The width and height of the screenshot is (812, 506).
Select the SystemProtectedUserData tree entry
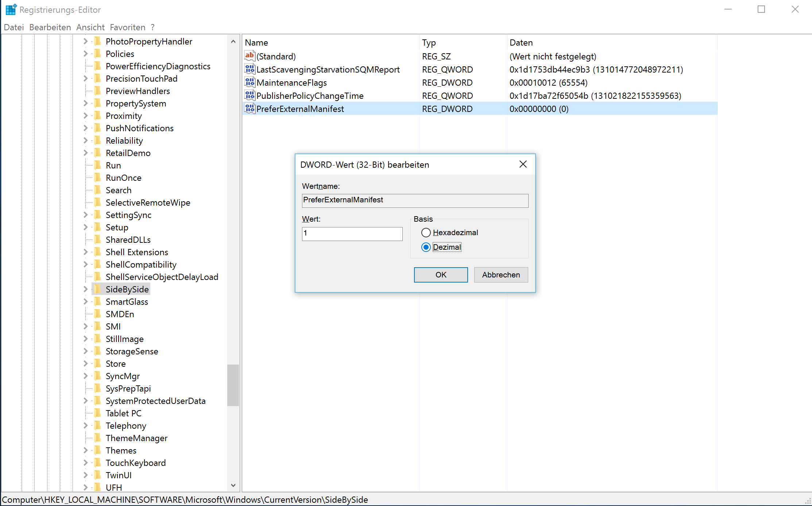(155, 401)
